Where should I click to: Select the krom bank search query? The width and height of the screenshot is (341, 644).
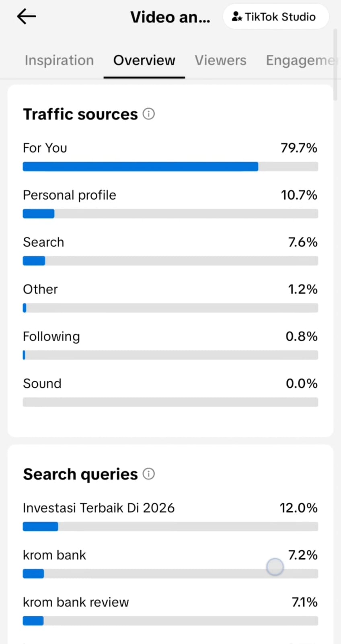(54, 555)
